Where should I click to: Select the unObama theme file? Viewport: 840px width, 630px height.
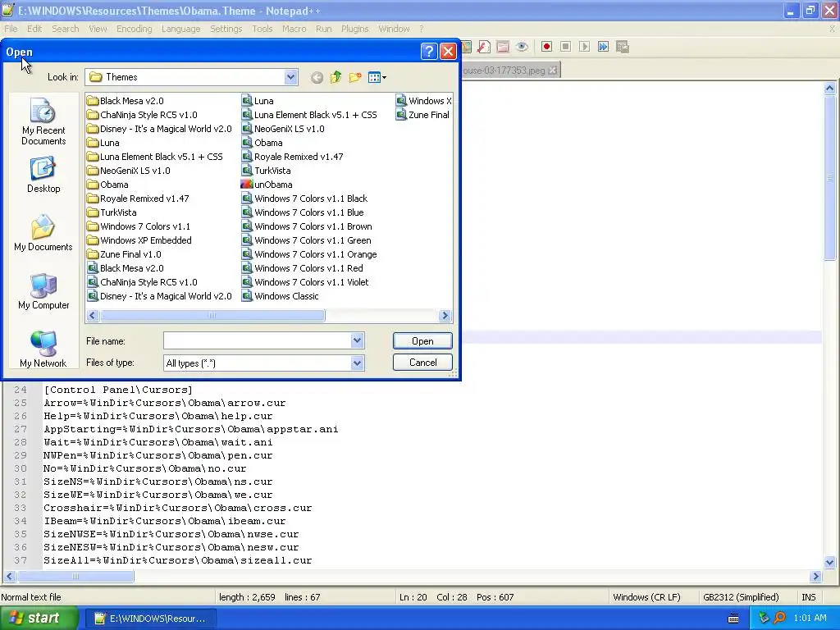[267, 185]
